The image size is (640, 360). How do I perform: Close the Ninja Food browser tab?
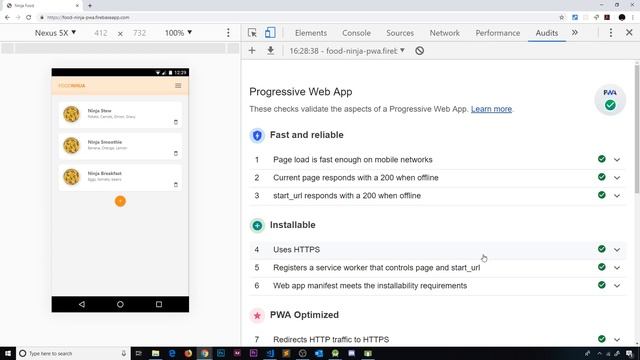pos(77,6)
